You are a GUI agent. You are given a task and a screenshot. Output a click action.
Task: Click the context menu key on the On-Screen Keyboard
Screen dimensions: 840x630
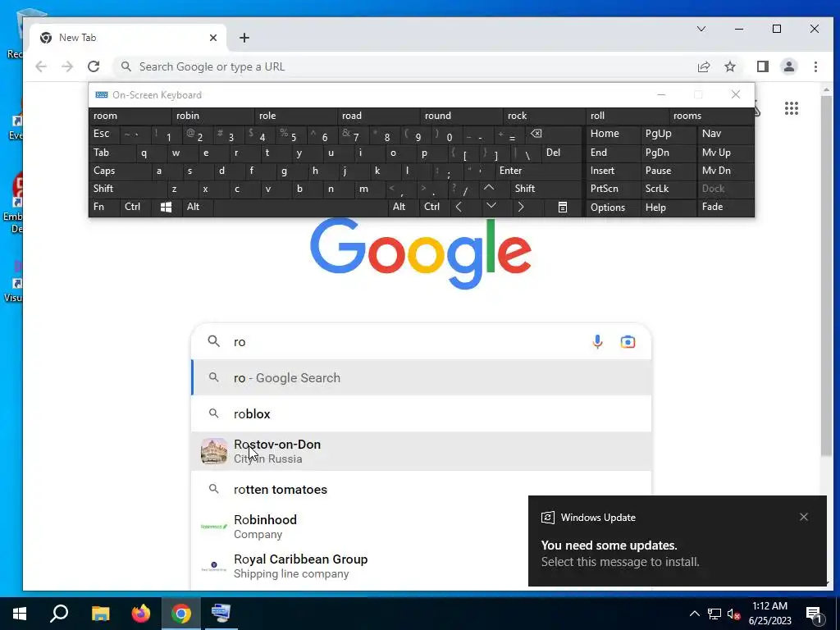(563, 208)
